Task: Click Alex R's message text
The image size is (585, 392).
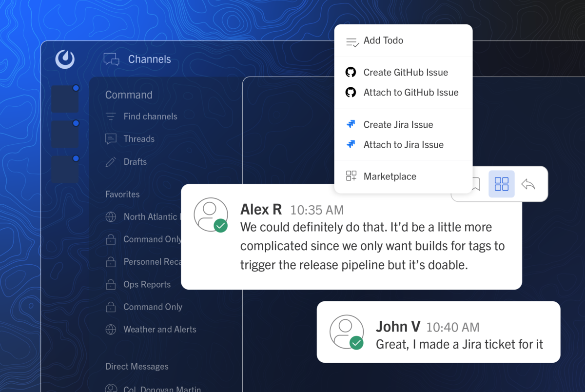Action: coord(372,246)
